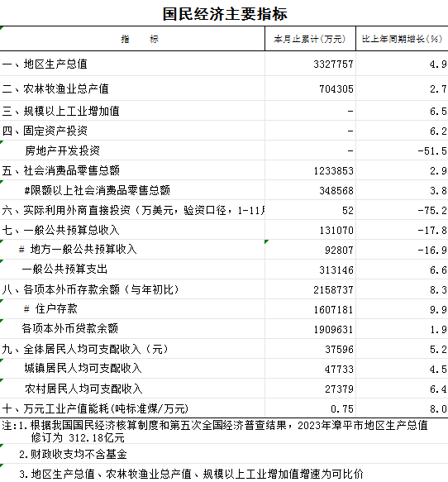The width and height of the screenshot is (448, 482).
Task: Click the 指标 column header cell
Action: (x=132, y=39)
